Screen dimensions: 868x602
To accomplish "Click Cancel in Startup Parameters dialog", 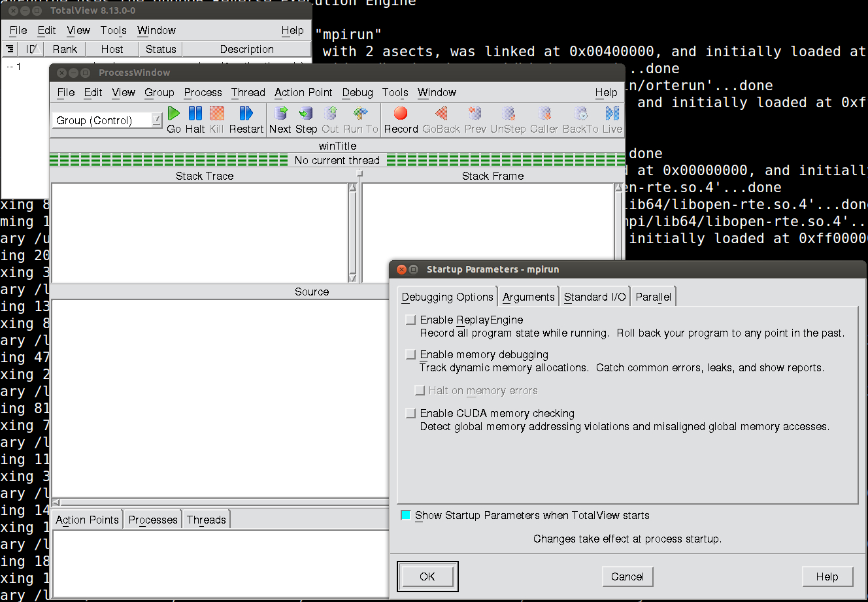I will point(627,576).
